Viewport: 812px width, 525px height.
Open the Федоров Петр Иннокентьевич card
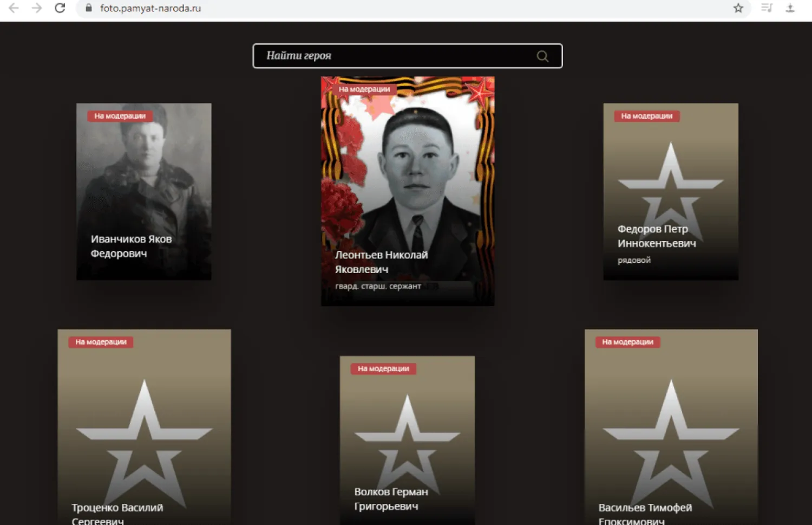pyautogui.click(x=671, y=192)
